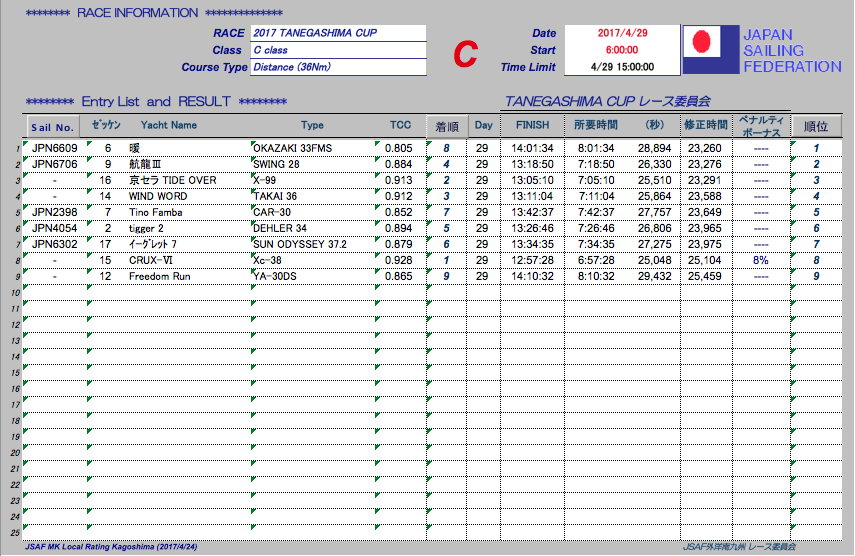Viewport: 855px width, 556px height.
Task: Select sail number JPN6706
Action: 55,164
